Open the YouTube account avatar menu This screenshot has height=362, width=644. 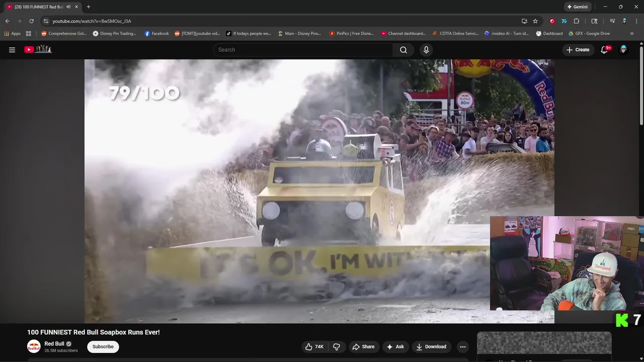point(623,49)
